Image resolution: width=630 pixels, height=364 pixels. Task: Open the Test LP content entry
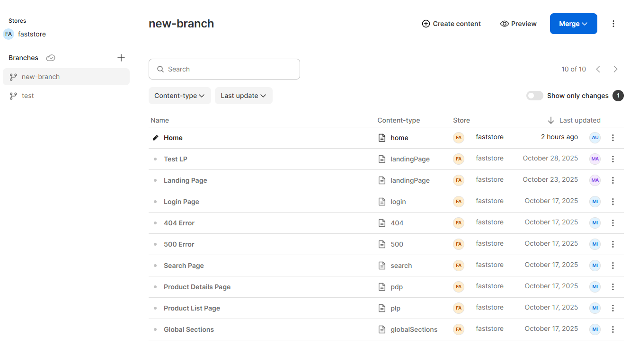[x=176, y=159]
